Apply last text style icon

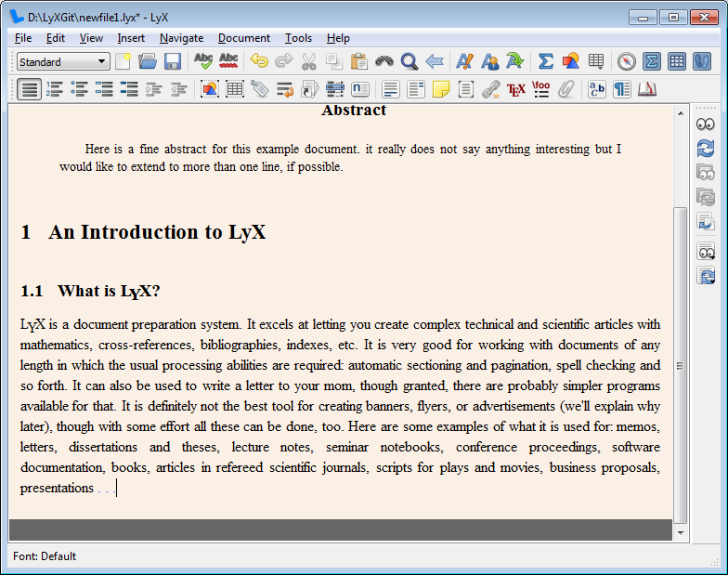pos(514,61)
